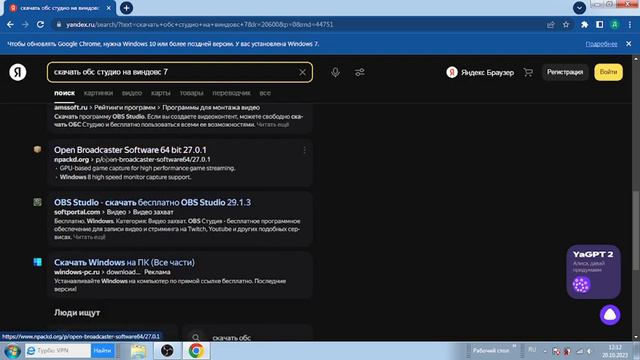Open the shopping cart icon
This screenshot has height=360, width=640.
pyautogui.click(x=528, y=72)
